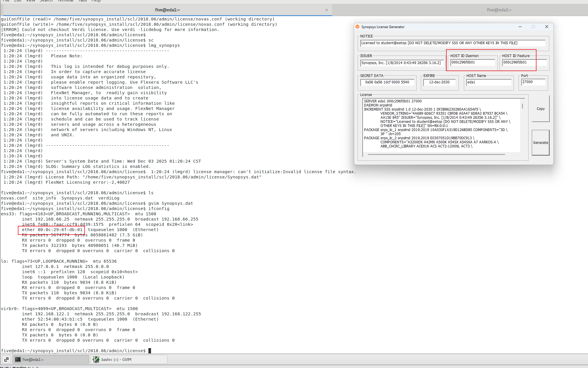Click the 'FlexNet Licensing error:-2,40027' line

tap(67, 182)
